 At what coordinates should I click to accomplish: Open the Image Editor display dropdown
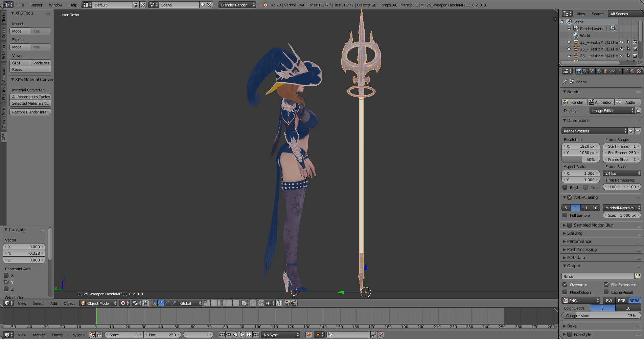click(612, 111)
